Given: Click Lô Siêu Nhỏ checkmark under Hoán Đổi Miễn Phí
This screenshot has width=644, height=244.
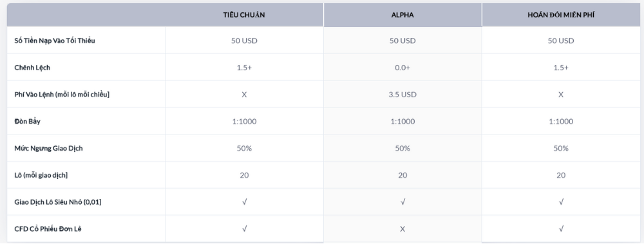Looking at the screenshot, I should click(x=561, y=202).
